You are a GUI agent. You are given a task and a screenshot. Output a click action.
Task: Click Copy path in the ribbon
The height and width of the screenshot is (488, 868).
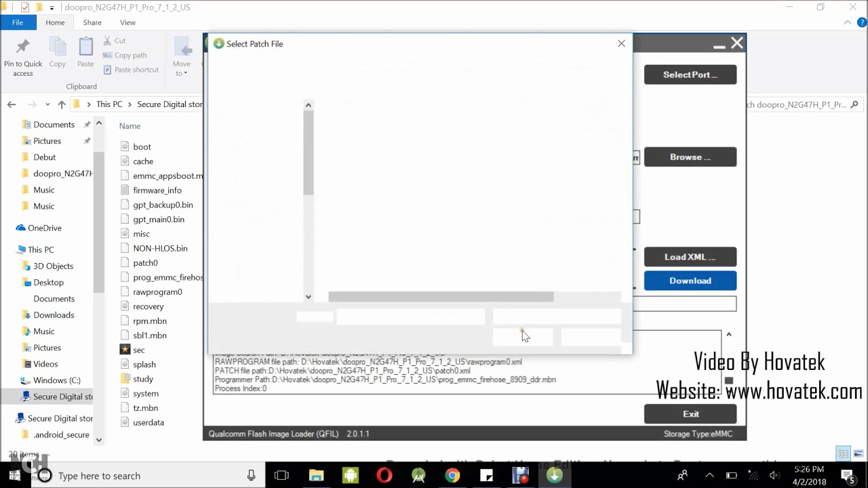125,55
